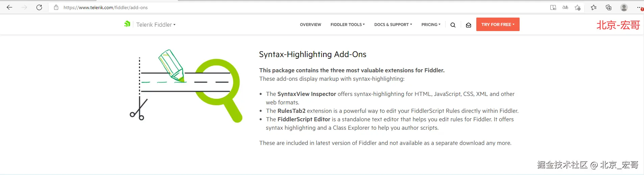Open browser collections icon
The image size is (644, 175).
(609, 7)
